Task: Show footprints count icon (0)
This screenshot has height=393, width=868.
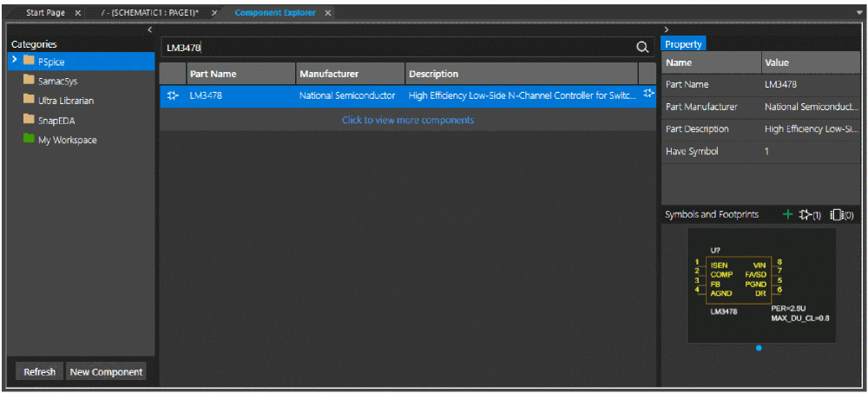Action: [843, 215]
